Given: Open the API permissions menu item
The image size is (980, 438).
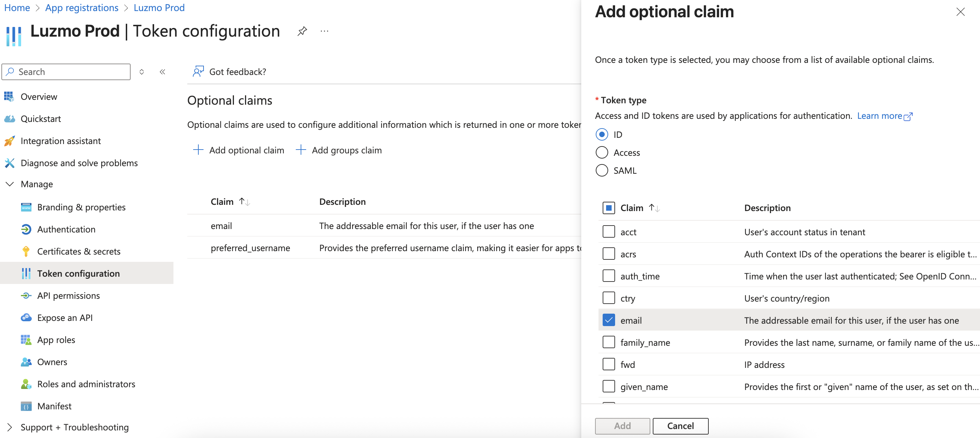Looking at the screenshot, I should pos(68,295).
